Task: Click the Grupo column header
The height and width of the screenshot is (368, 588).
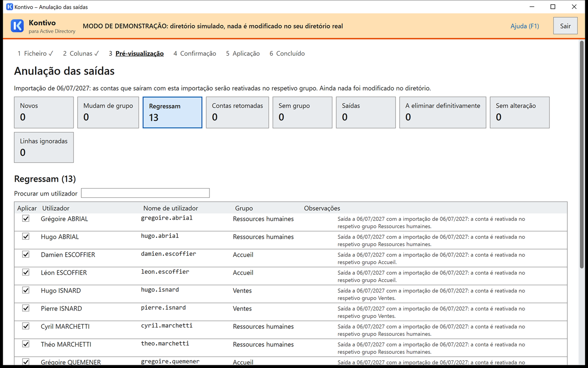Action: click(x=244, y=208)
